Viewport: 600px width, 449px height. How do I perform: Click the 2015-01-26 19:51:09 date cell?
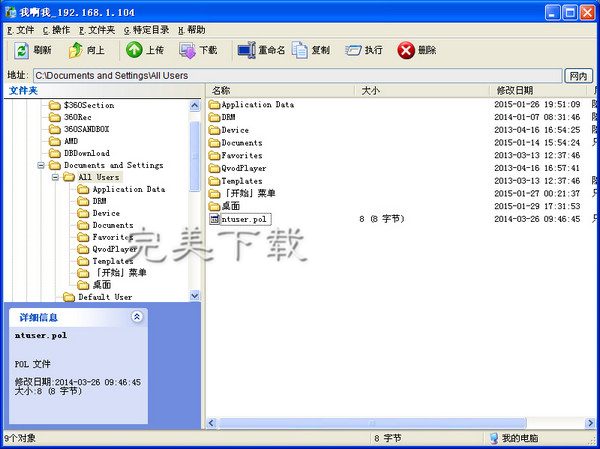537,104
